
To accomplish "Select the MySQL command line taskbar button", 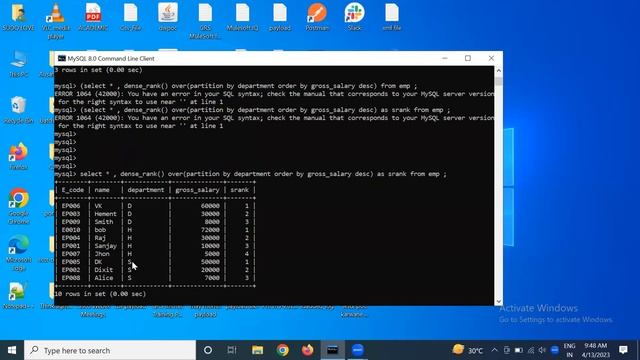I will [x=333, y=350].
